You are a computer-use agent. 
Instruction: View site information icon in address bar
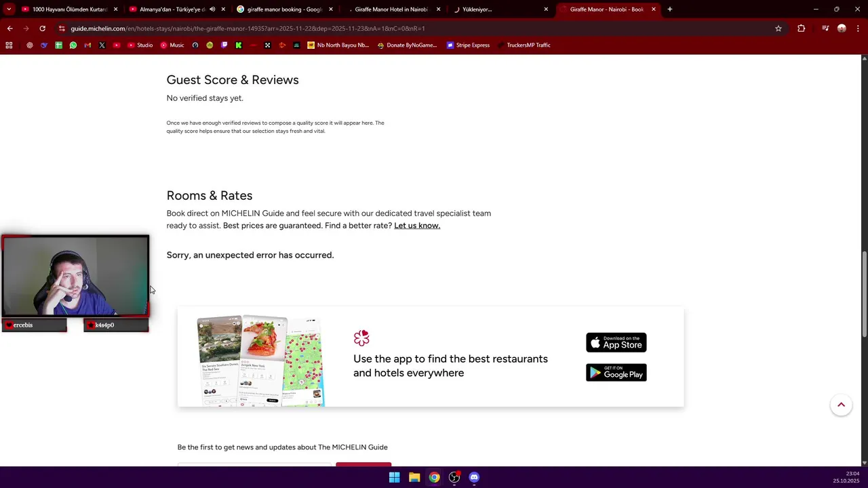62,28
